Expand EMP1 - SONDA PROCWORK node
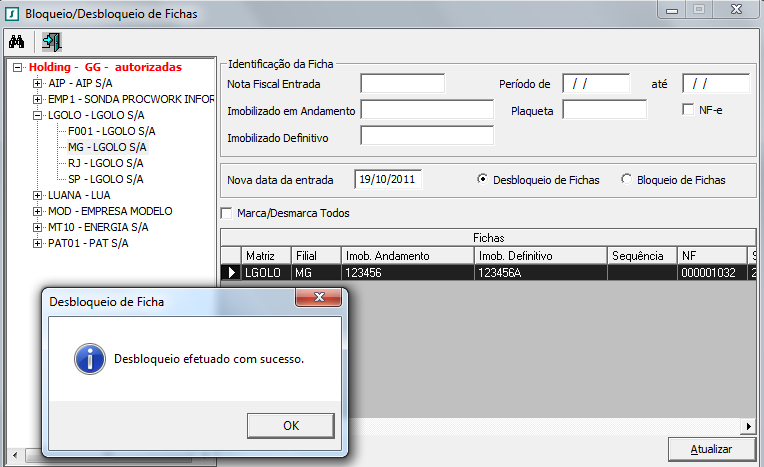 38,99
